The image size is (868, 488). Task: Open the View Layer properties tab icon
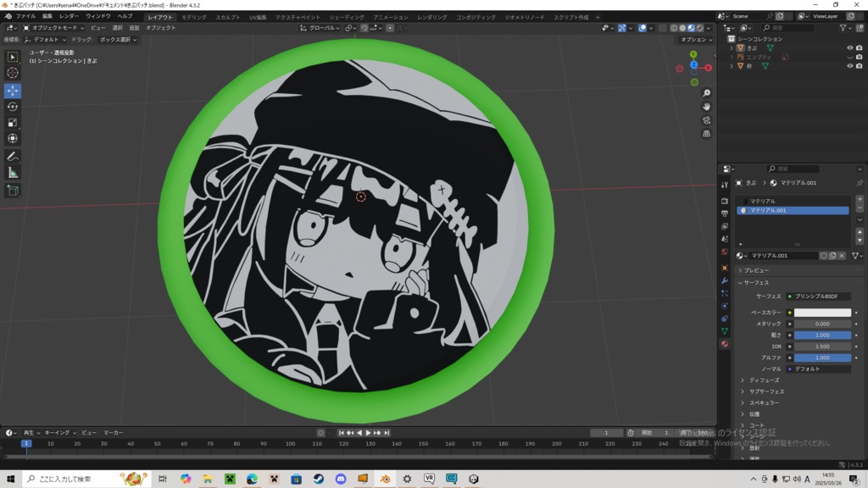(x=725, y=226)
